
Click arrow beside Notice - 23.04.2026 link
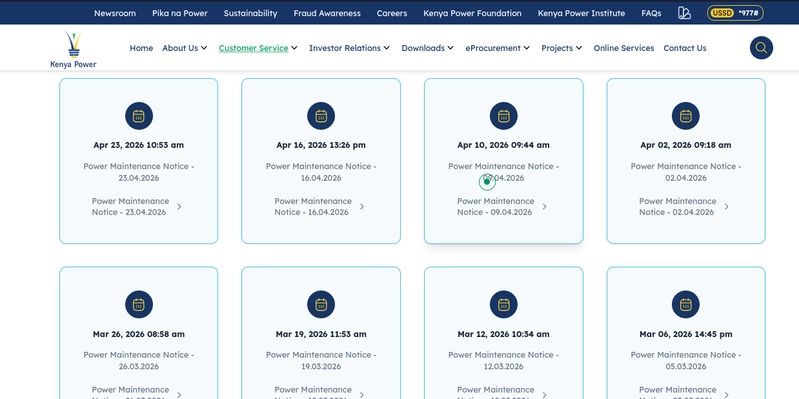point(179,207)
